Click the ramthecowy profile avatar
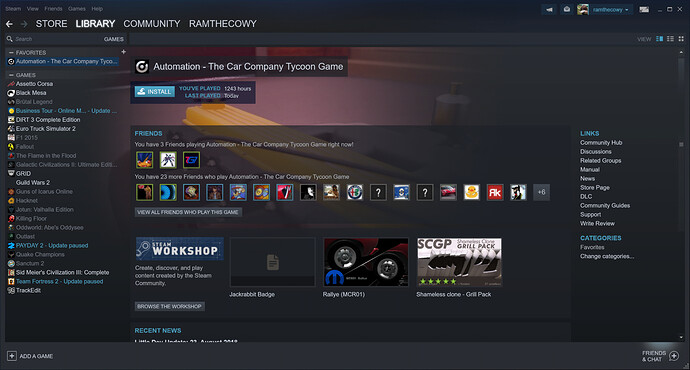 [x=583, y=9]
